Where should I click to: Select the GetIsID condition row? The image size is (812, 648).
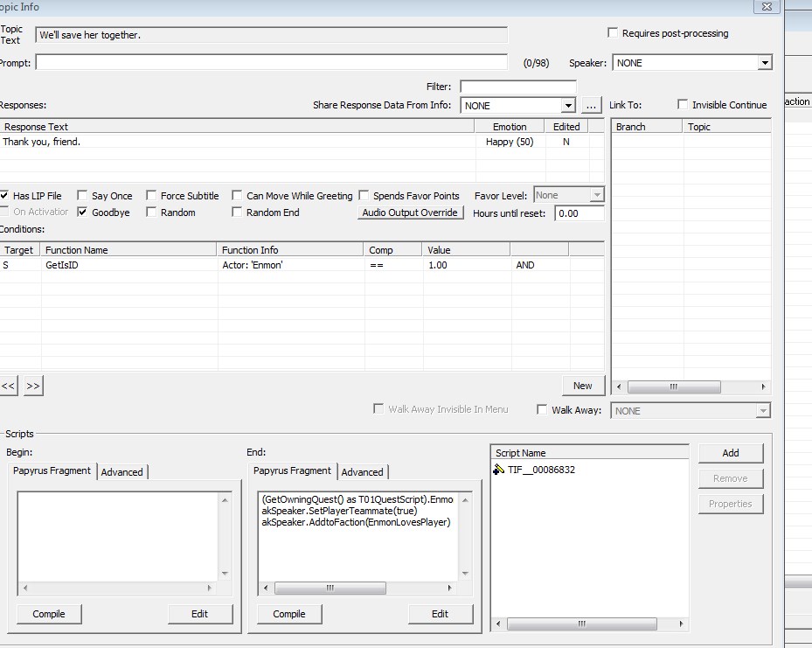pos(302,265)
